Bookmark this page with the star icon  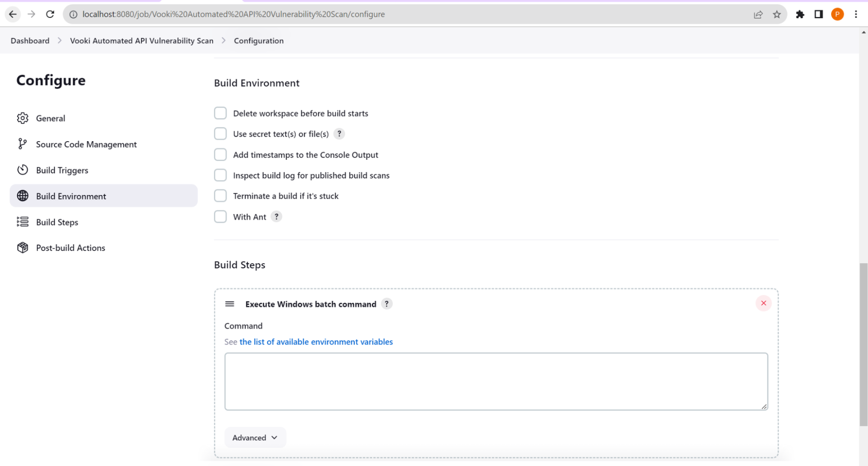(777, 14)
